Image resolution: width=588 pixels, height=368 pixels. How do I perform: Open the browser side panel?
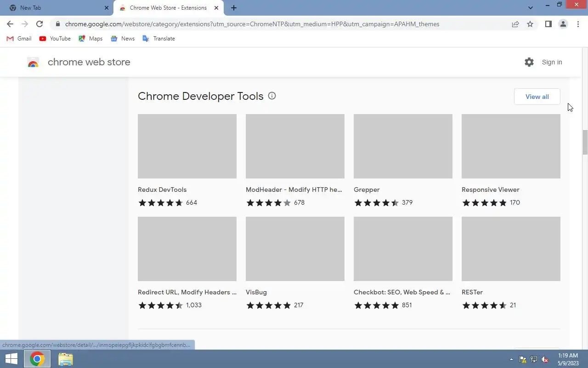coord(548,24)
